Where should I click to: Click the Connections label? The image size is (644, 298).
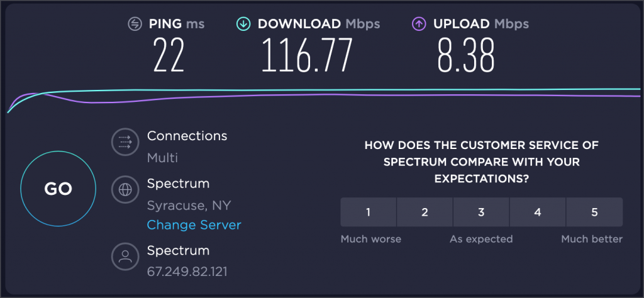point(187,136)
